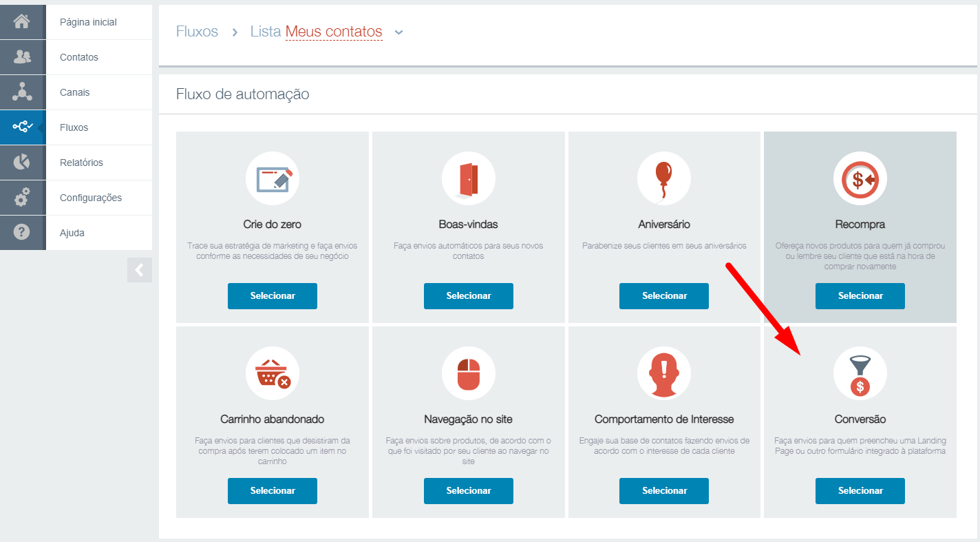Click the Aniversário description about Parabenize clientes
Viewport: 980px width, 542px height.
(664, 246)
